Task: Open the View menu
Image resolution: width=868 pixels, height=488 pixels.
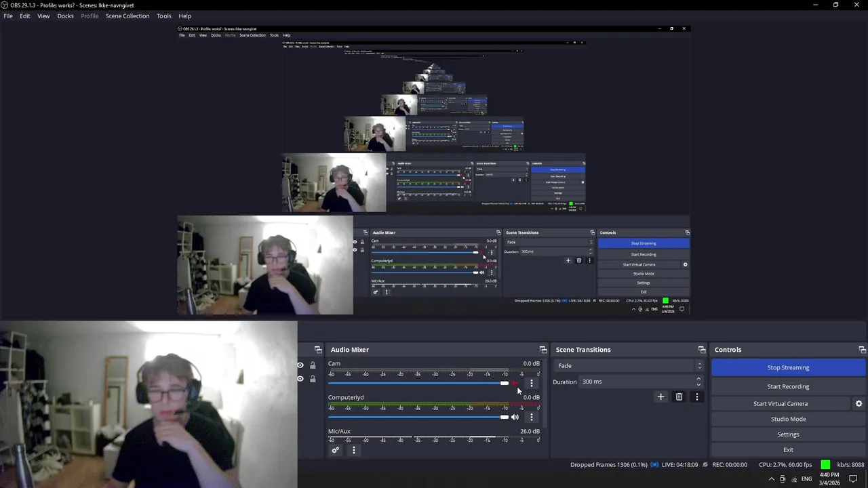Action: pos(43,16)
